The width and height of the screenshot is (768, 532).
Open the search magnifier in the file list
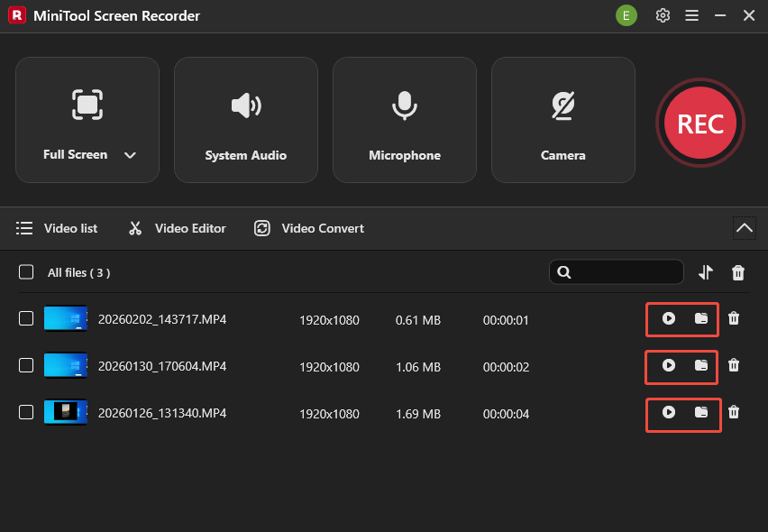click(x=563, y=271)
